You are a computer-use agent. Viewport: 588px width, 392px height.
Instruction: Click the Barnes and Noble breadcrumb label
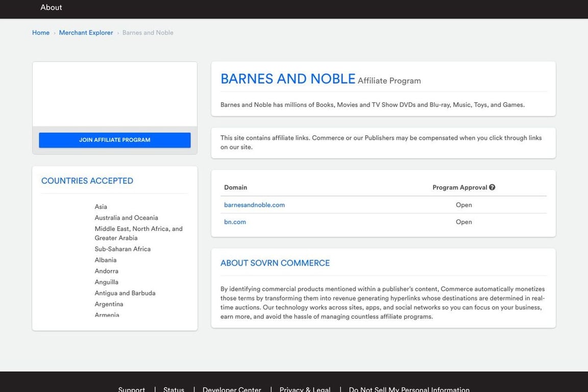[148, 32]
